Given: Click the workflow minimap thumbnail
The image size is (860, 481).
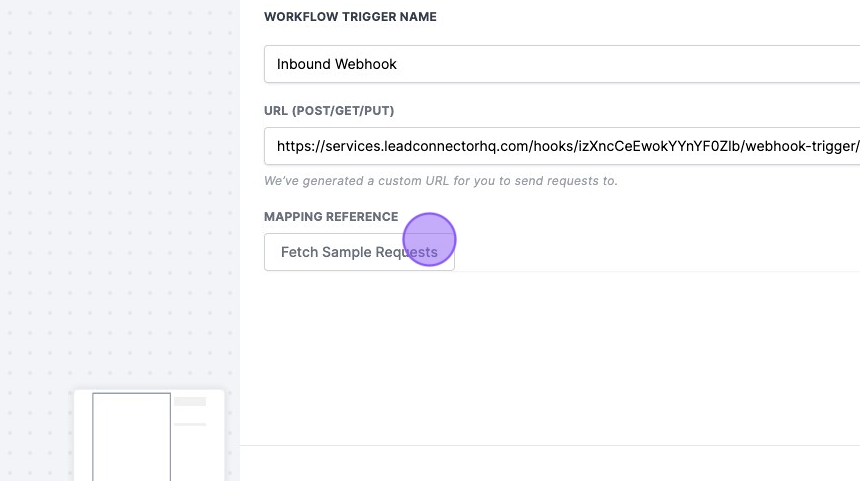Looking at the screenshot, I should [149, 435].
